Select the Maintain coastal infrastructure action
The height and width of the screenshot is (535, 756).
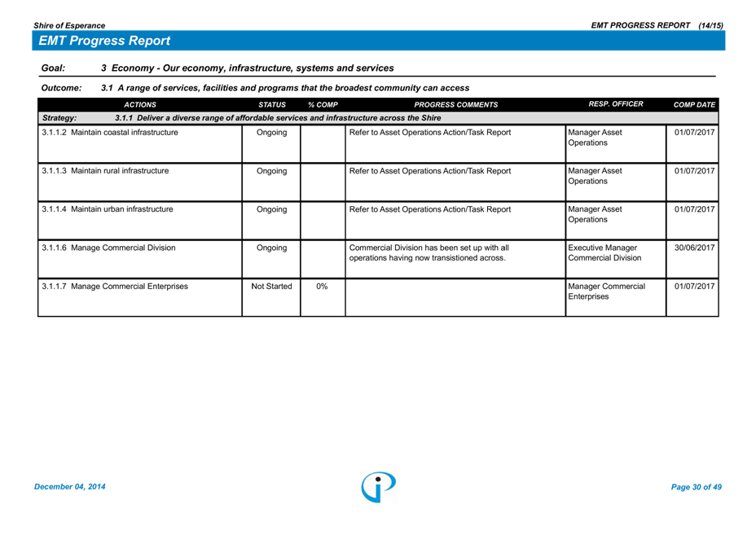coord(109,133)
